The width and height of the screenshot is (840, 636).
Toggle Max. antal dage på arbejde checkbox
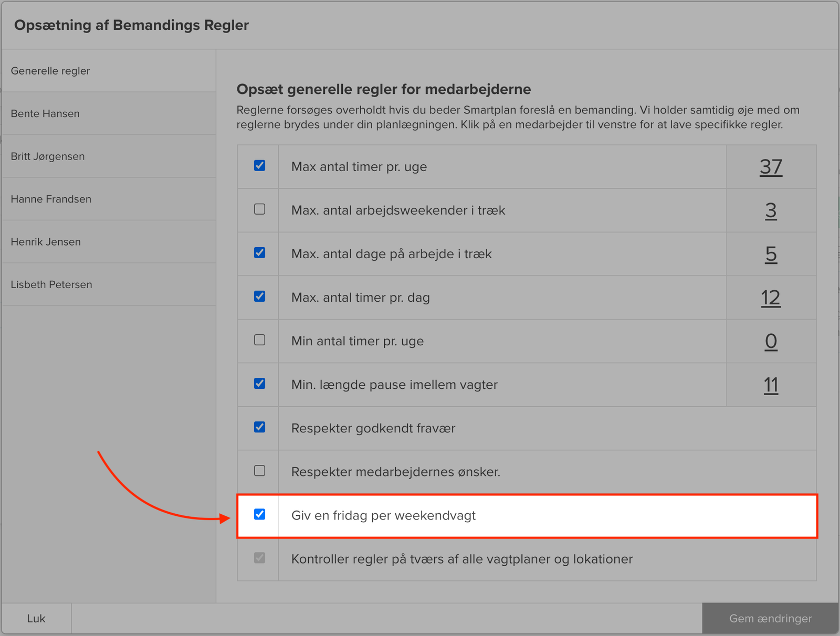259,253
